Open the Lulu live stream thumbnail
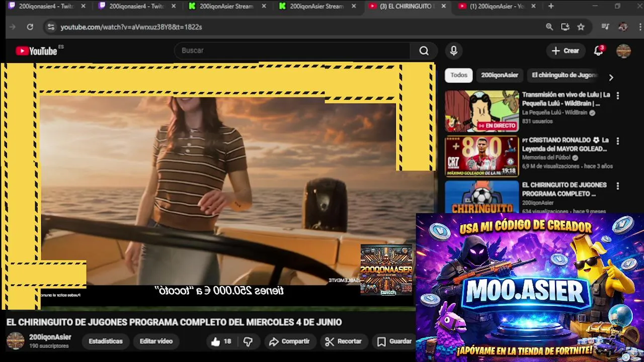Screen dimensions: 644x362 click(x=481, y=111)
